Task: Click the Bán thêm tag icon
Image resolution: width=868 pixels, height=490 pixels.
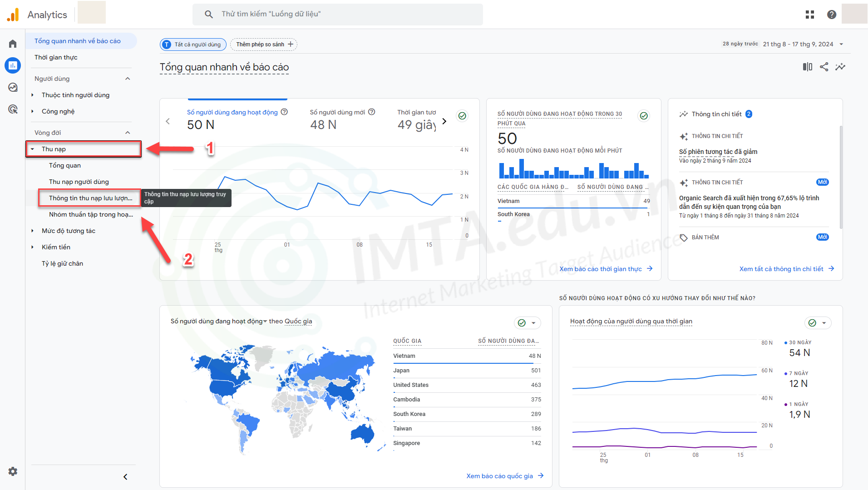Action: click(684, 238)
